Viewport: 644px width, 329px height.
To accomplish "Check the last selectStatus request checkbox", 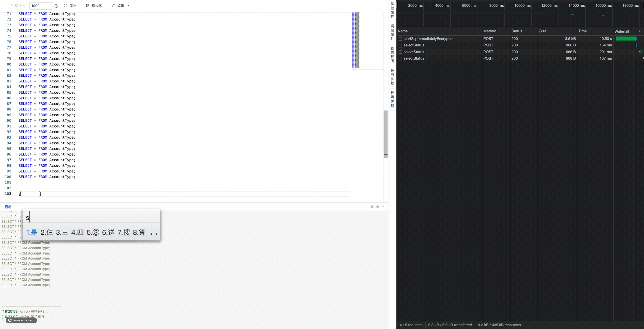I will [x=400, y=59].
